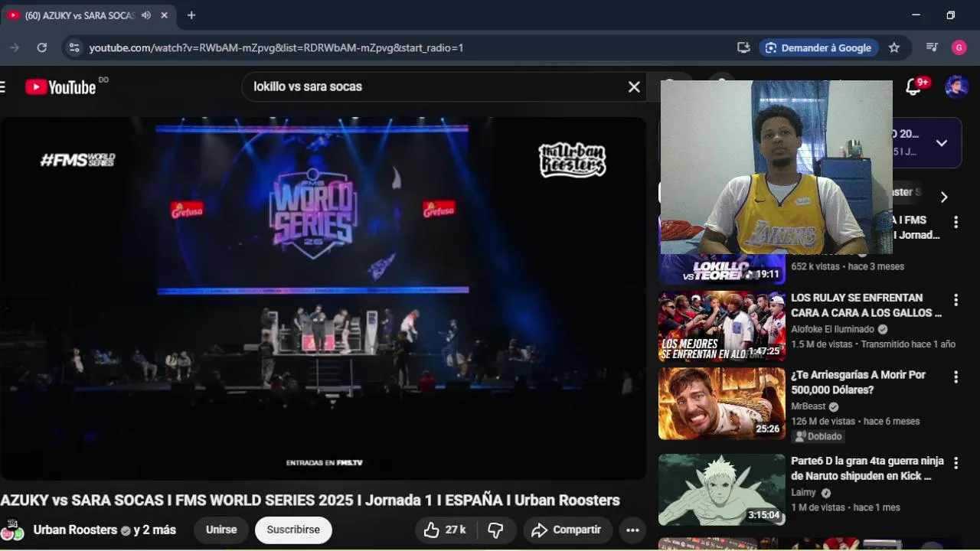Click the video title AZUKY vs SARA SOCAS
This screenshot has height=551, width=980.
click(310, 500)
